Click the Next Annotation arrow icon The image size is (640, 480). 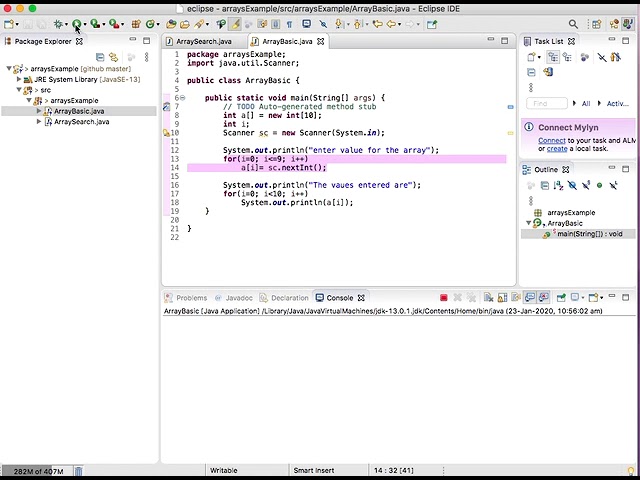338,24
